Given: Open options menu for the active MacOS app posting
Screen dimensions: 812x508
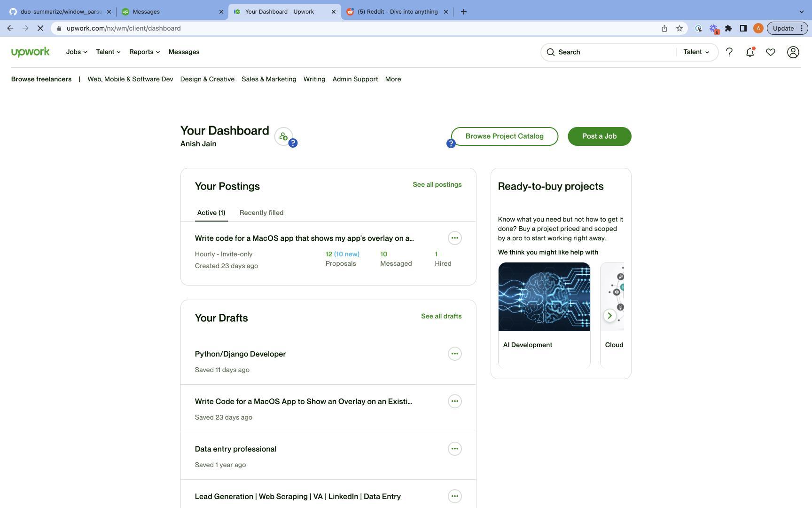Looking at the screenshot, I should pyautogui.click(x=454, y=238).
